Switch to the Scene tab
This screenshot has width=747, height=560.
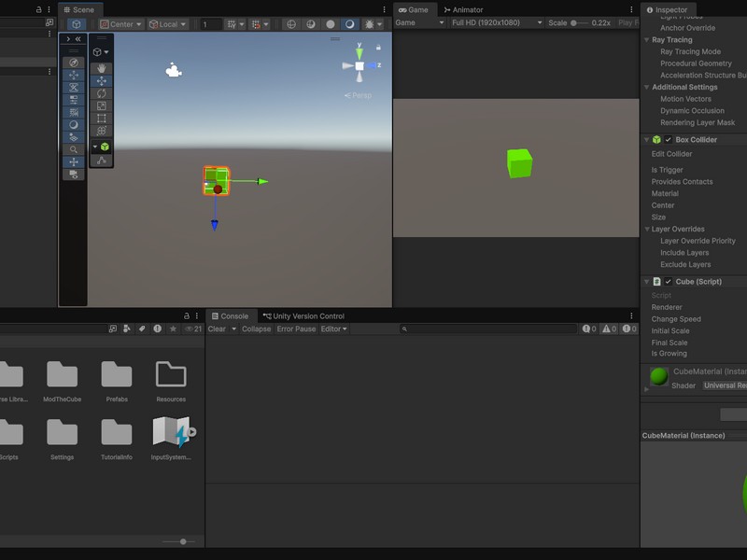pos(79,9)
